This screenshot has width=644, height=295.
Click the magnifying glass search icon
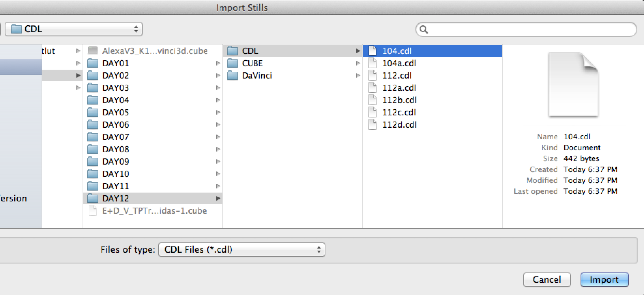(424, 29)
